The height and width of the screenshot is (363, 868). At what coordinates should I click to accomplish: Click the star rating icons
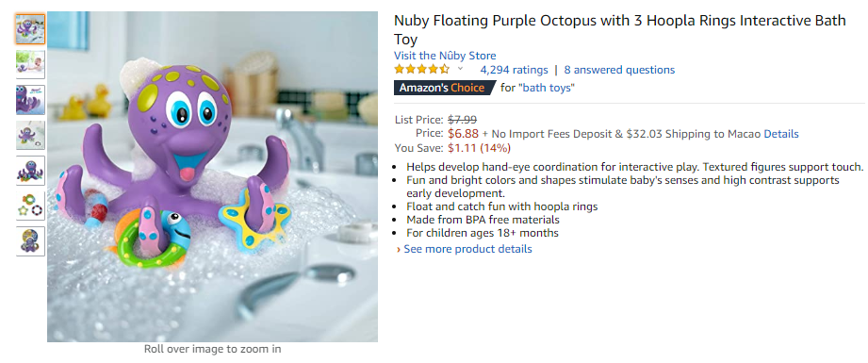coord(421,70)
